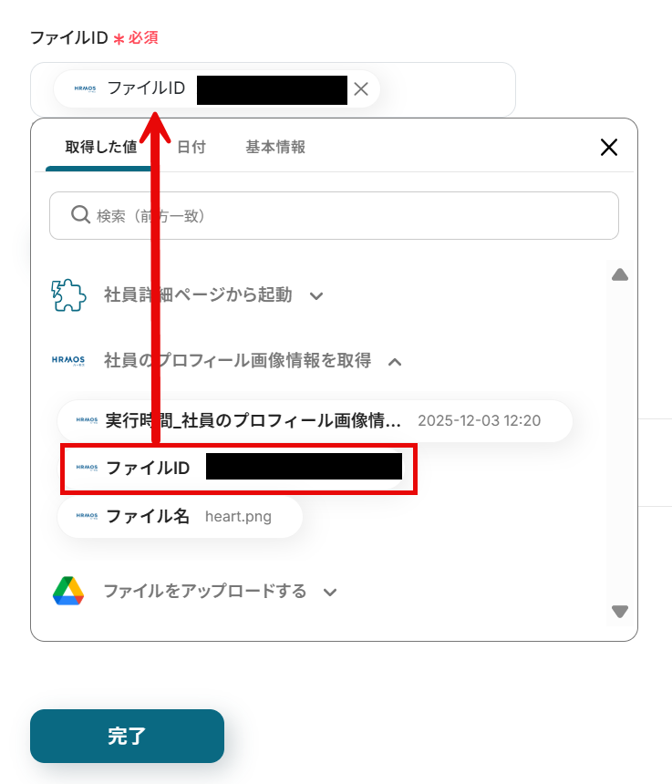Click the puzzle-piece trigger icon
The image size is (672, 784).
coord(68,294)
